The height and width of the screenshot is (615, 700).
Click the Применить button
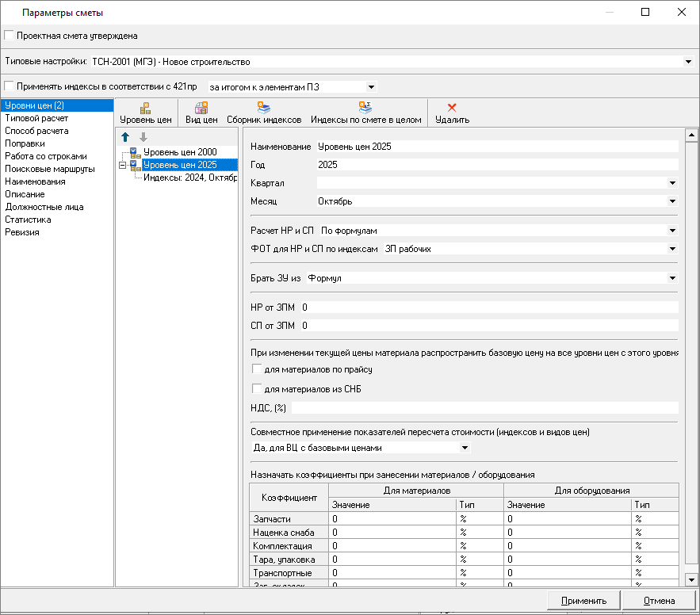tap(583, 601)
